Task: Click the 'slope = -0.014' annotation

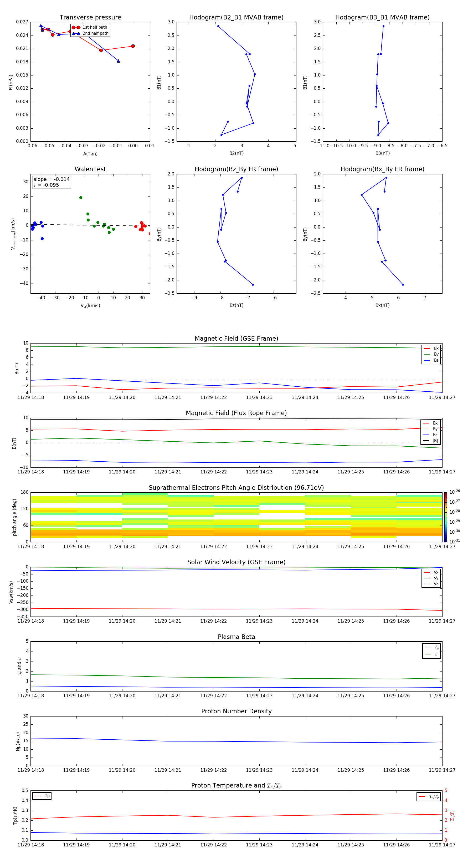Action: 52,179
